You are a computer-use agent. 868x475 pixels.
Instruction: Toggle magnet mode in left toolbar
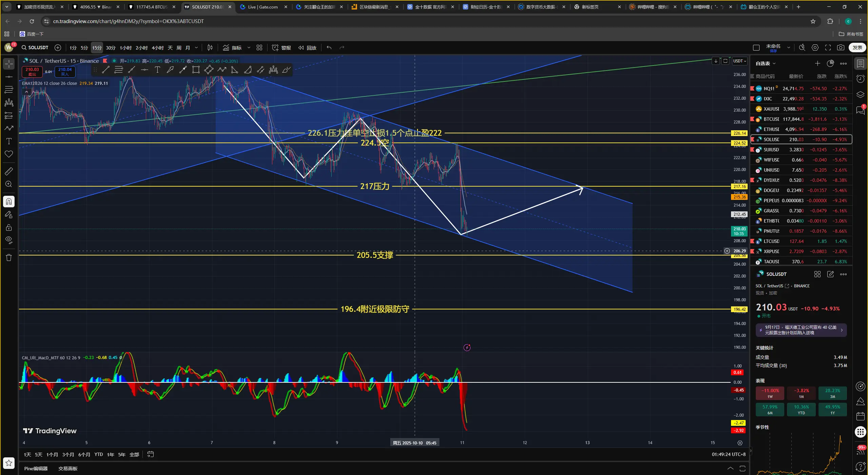(x=9, y=202)
